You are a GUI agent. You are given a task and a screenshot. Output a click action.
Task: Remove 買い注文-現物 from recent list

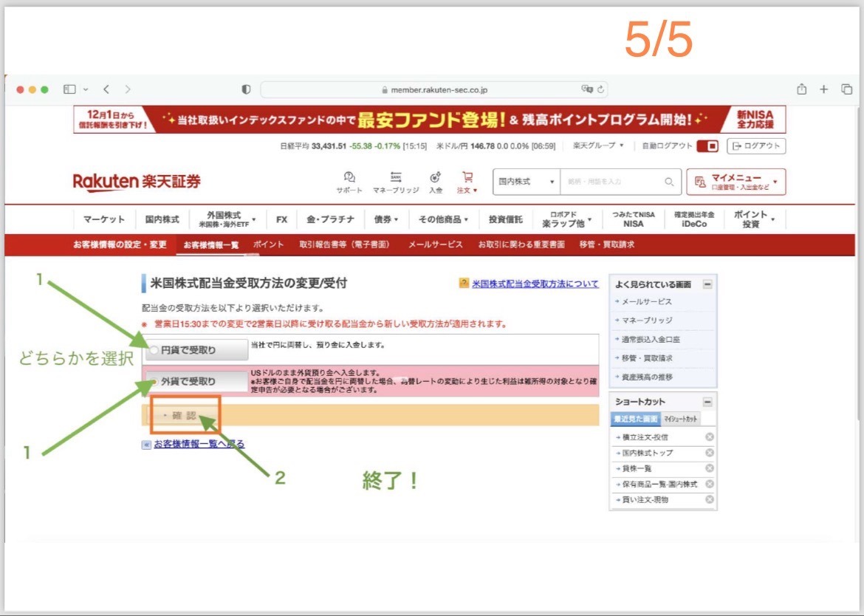pos(710,499)
